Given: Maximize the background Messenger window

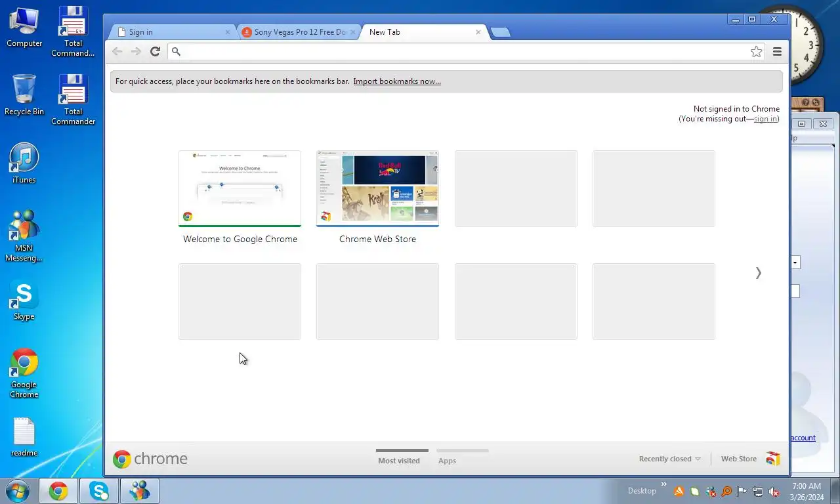Looking at the screenshot, I should tap(802, 123).
